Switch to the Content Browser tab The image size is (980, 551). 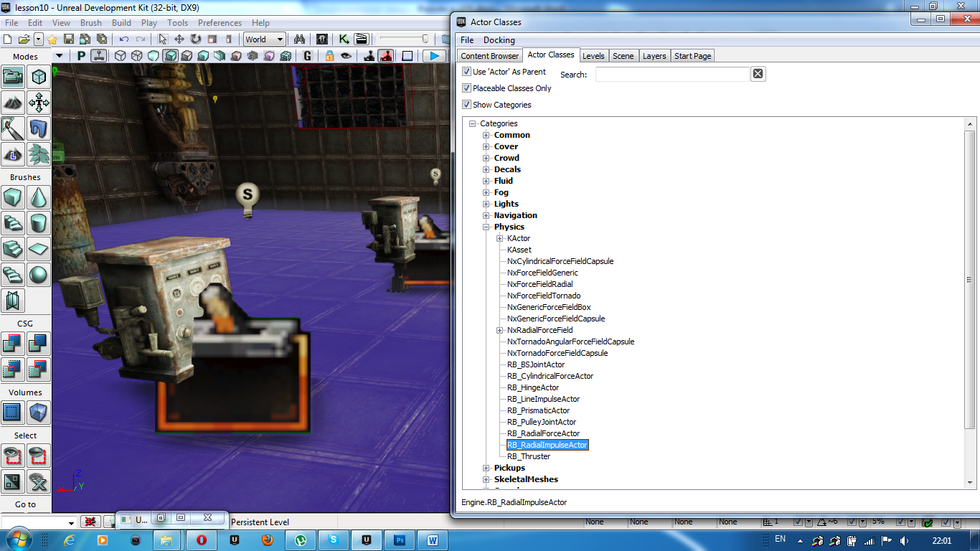490,56
